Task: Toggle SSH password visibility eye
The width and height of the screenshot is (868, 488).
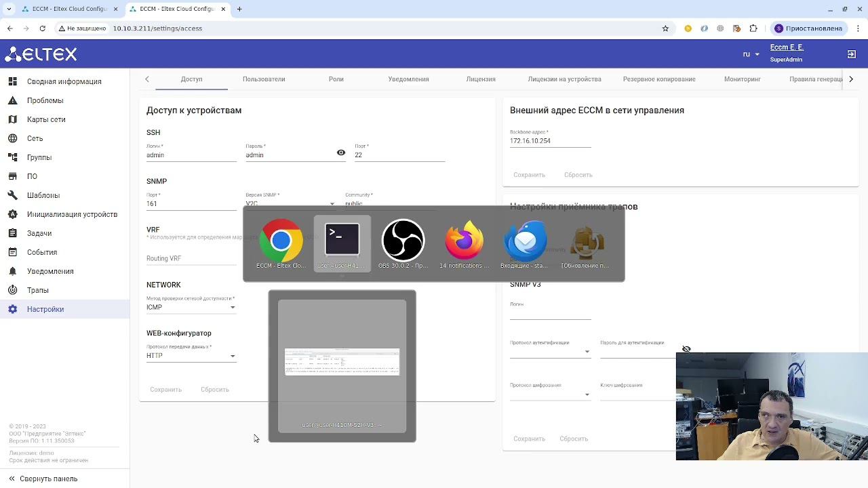Action: [341, 153]
